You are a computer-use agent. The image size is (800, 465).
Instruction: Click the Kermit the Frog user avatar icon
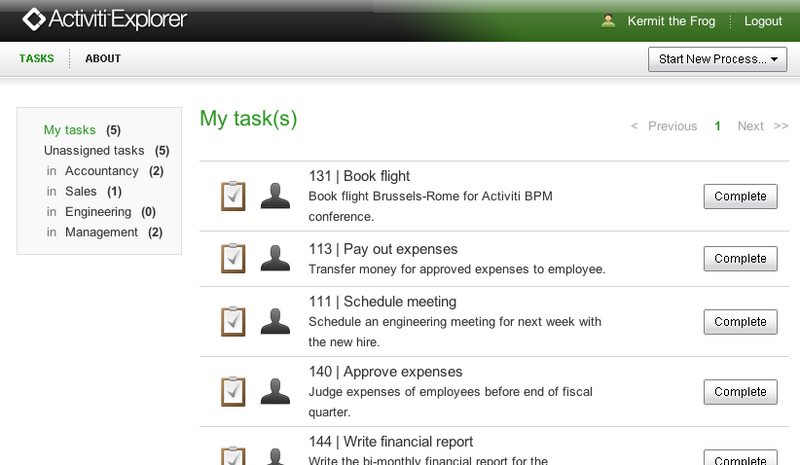[x=608, y=21]
